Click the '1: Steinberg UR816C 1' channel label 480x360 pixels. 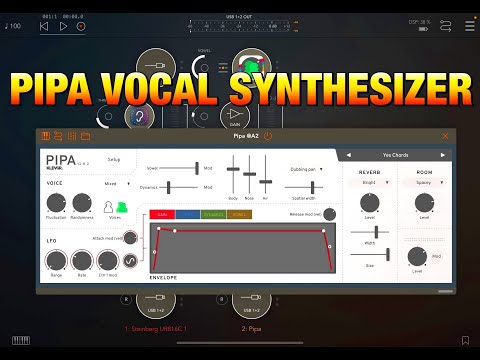pos(156,329)
